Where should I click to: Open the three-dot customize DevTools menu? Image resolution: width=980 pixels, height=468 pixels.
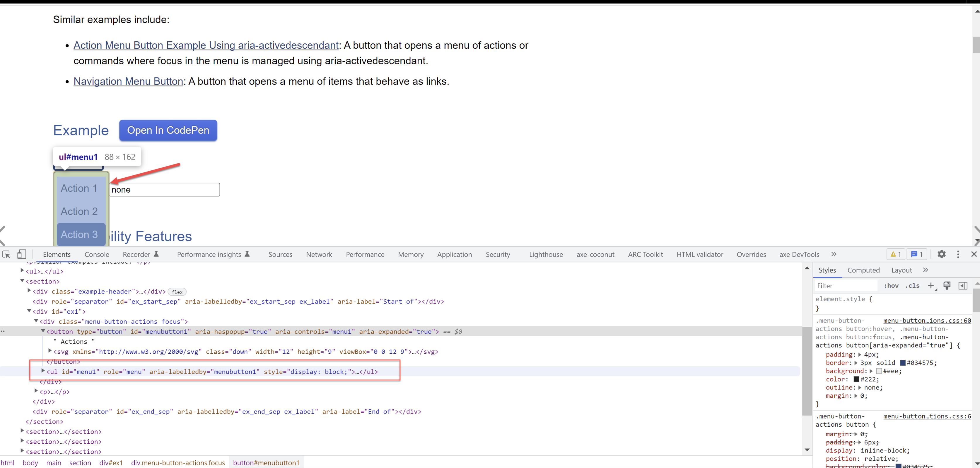958,254
